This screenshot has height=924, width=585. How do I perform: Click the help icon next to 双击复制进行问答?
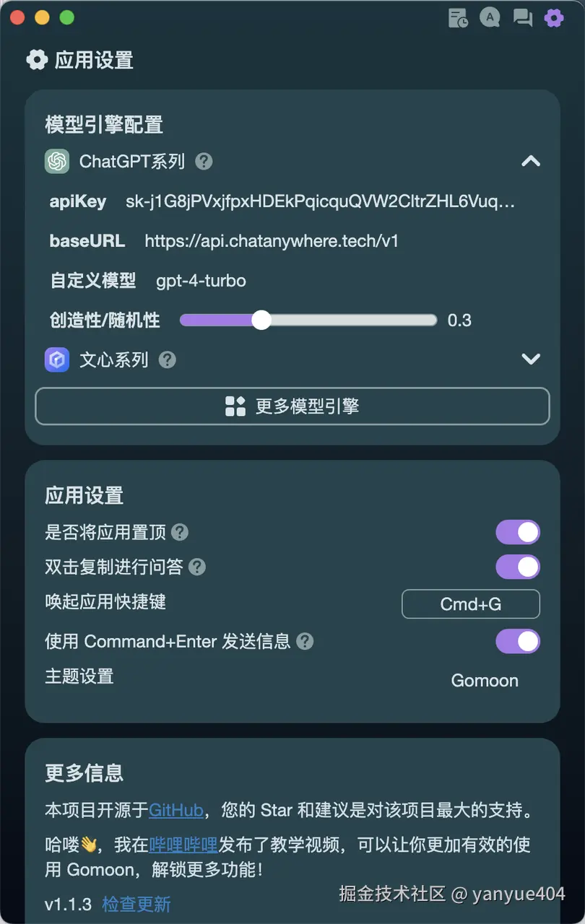197,567
